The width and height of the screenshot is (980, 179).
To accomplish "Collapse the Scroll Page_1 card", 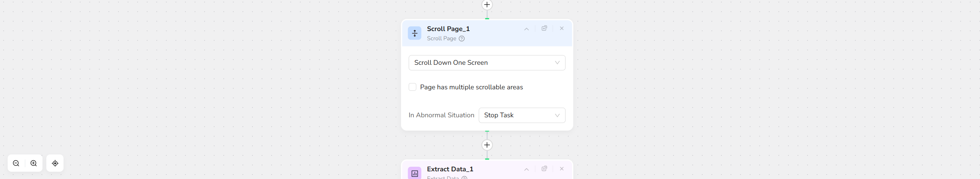I will pyautogui.click(x=526, y=29).
